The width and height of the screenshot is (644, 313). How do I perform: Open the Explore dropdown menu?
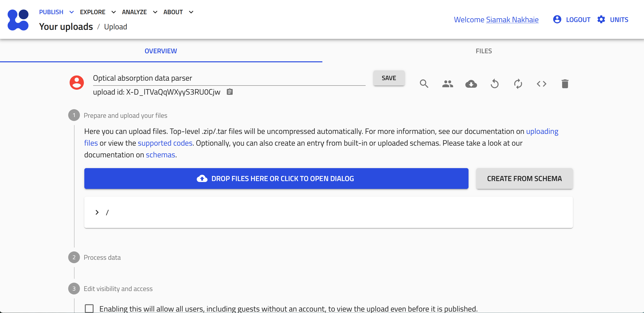(98, 12)
